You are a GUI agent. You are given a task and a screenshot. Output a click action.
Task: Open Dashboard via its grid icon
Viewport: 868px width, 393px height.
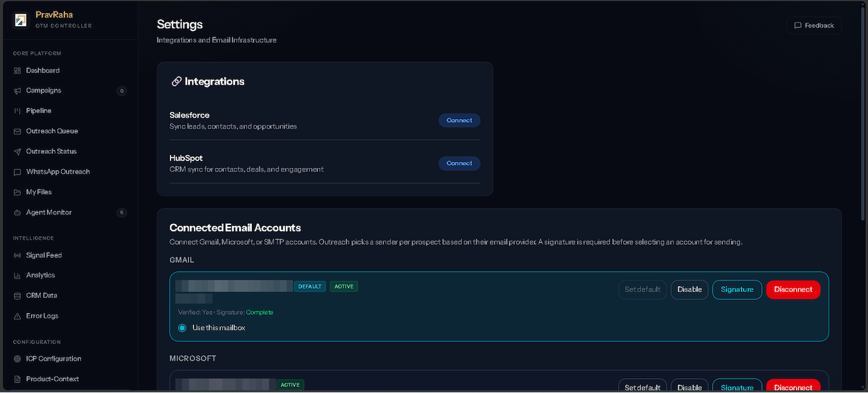[17, 71]
